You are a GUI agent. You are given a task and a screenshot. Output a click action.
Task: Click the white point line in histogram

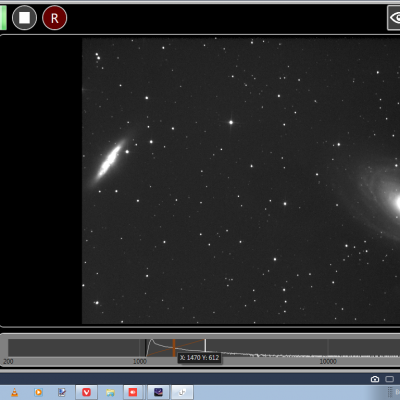pyautogui.click(x=205, y=345)
